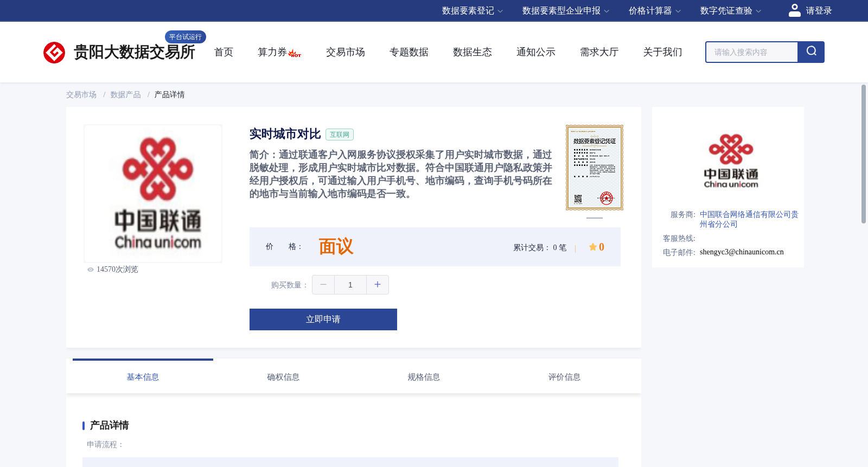868x467 pixels.
Task: Click the 产品详情 breadcrumb text
Action: (169, 95)
